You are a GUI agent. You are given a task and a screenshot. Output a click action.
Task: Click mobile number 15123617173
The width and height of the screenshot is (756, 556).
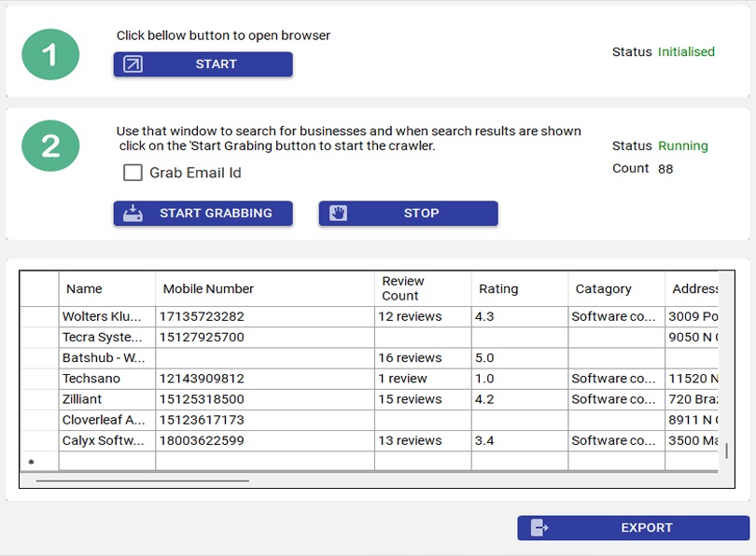(x=265, y=420)
